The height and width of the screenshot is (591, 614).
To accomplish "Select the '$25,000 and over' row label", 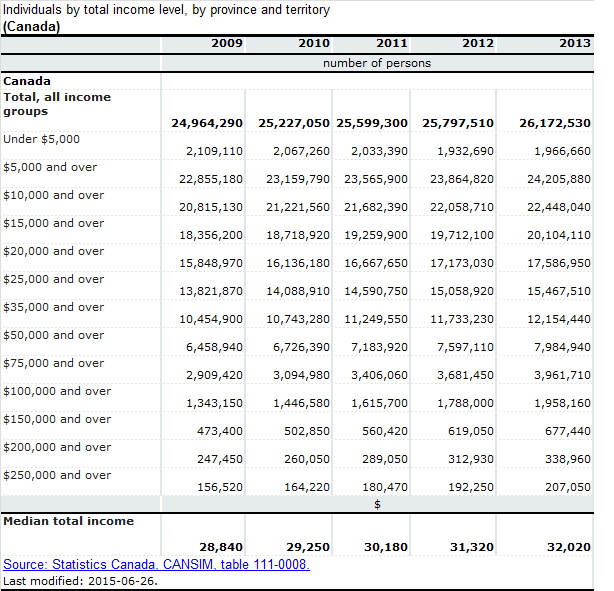I will [x=53, y=279].
